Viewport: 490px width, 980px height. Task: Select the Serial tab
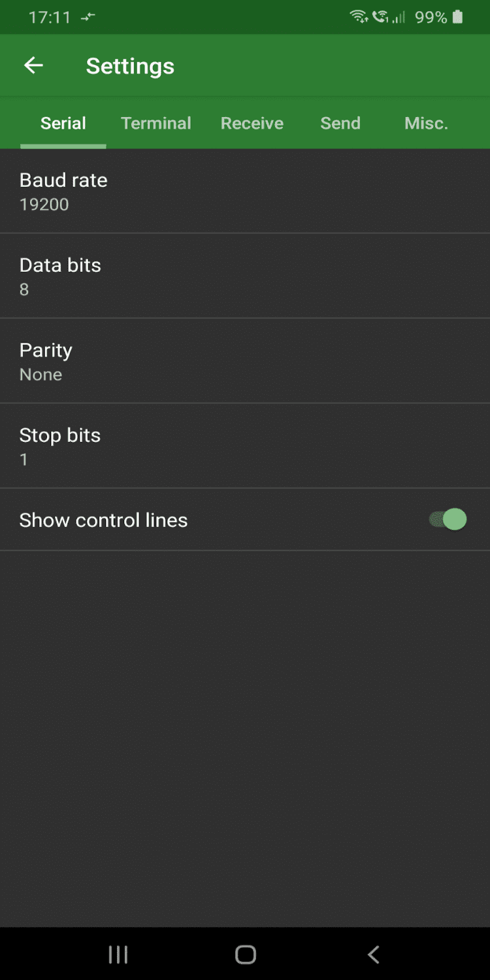pyautogui.click(x=63, y=124)
